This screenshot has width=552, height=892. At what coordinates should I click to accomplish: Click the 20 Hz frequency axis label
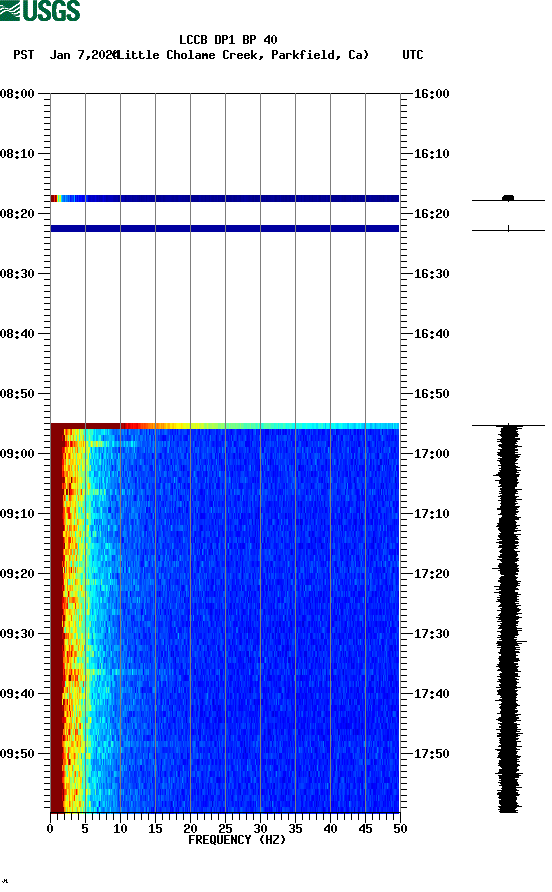pos(190,829)
